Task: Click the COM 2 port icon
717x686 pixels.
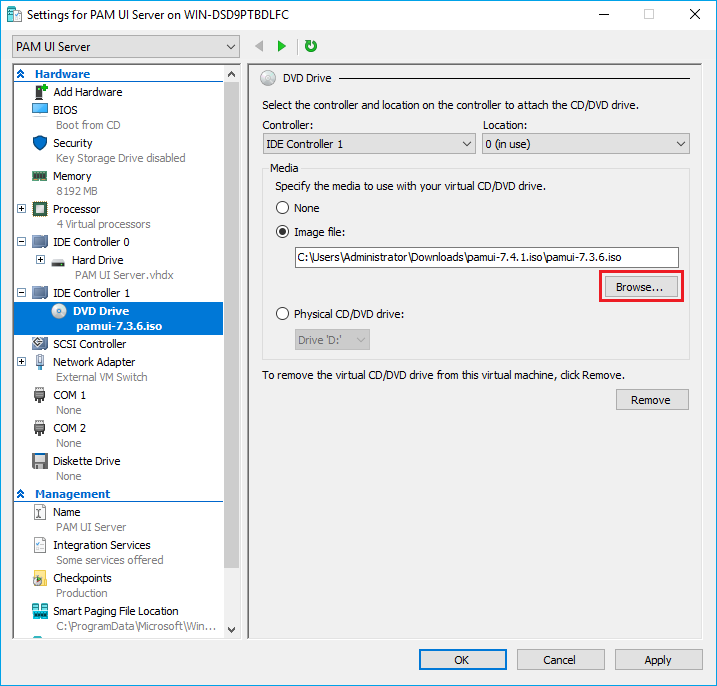Action: pyautogui.click(x=40, y=428)
